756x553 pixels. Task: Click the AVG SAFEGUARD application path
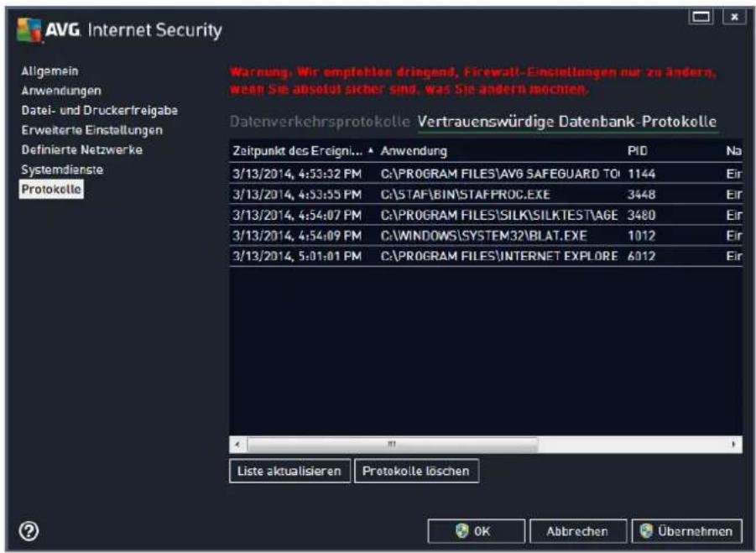pos(500,174)
